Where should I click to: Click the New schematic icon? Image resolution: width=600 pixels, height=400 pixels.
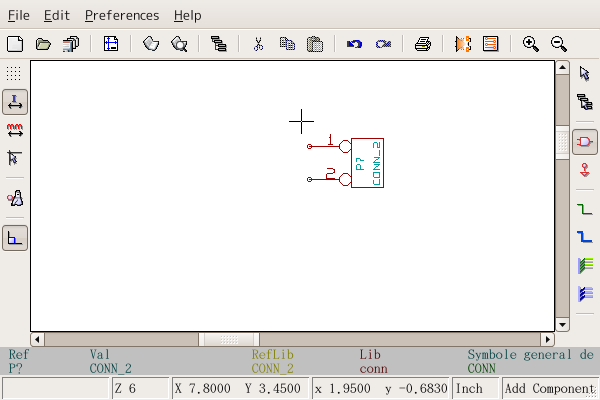[x=15, y=44]
